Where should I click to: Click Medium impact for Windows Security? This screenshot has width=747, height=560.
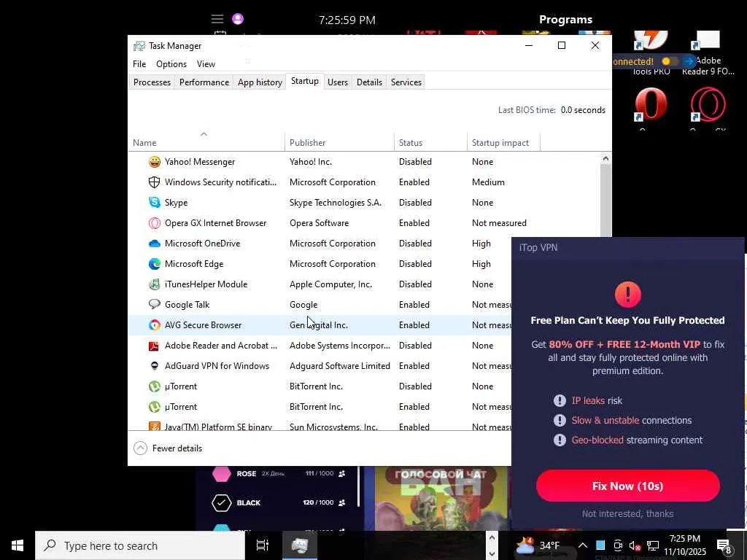(488, 182)
